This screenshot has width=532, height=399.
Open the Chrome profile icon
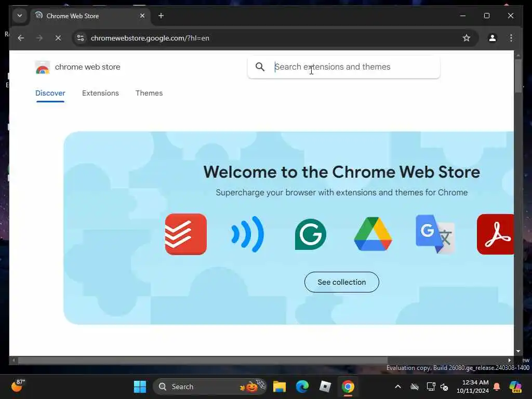click(493, 38)
